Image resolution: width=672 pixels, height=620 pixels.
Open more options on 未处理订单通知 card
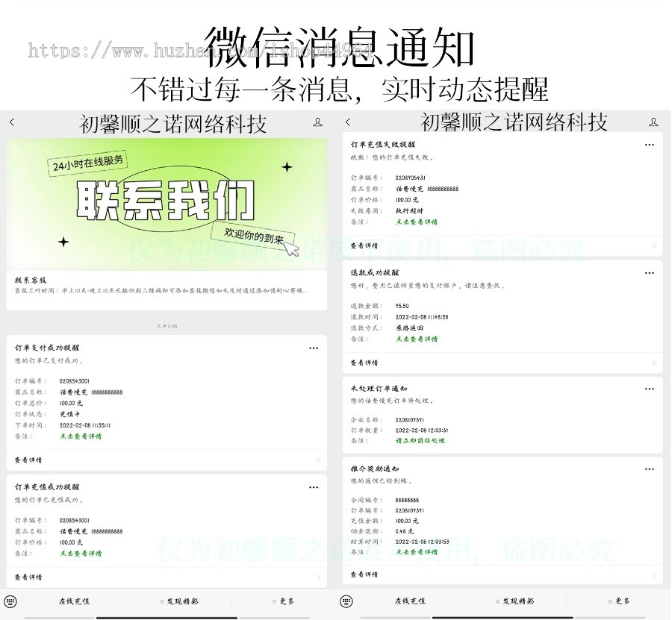[650, 389]
